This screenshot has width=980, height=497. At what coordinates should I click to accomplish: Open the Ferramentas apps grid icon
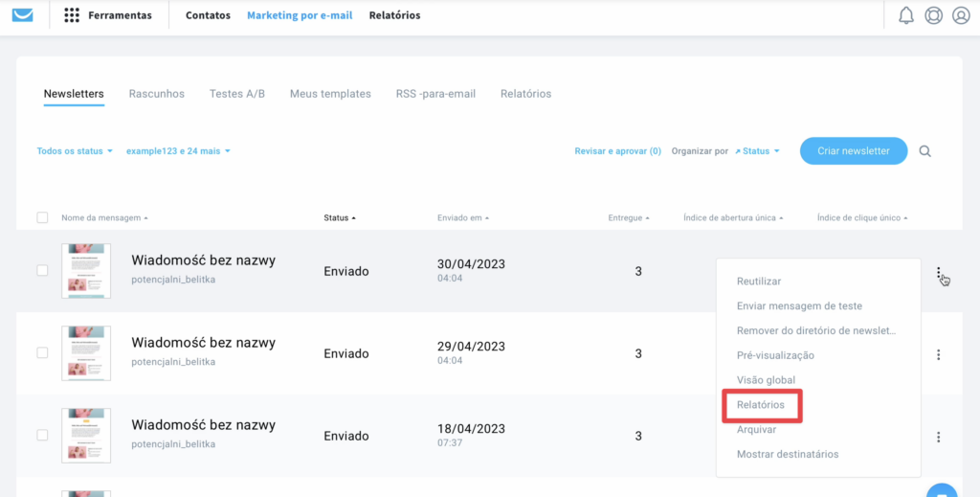point(72,15)
